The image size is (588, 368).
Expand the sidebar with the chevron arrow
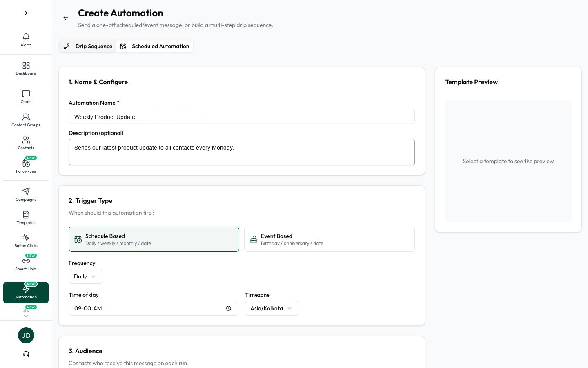26,13
